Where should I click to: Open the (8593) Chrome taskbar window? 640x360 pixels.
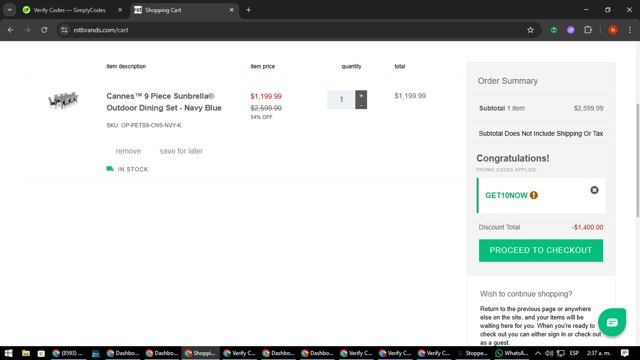(67, 353)
